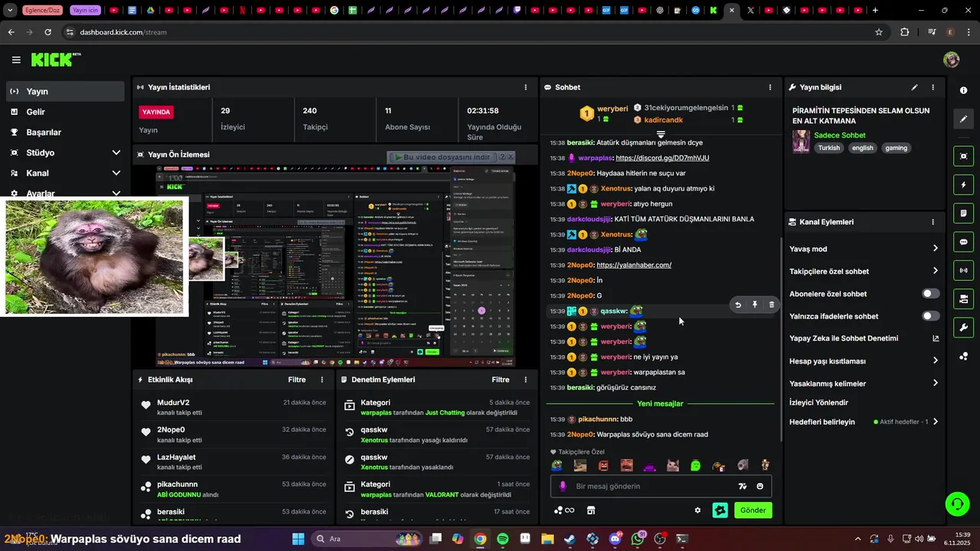
Task: Click Sadece Sohbet category link
Action: pos(840,135)
